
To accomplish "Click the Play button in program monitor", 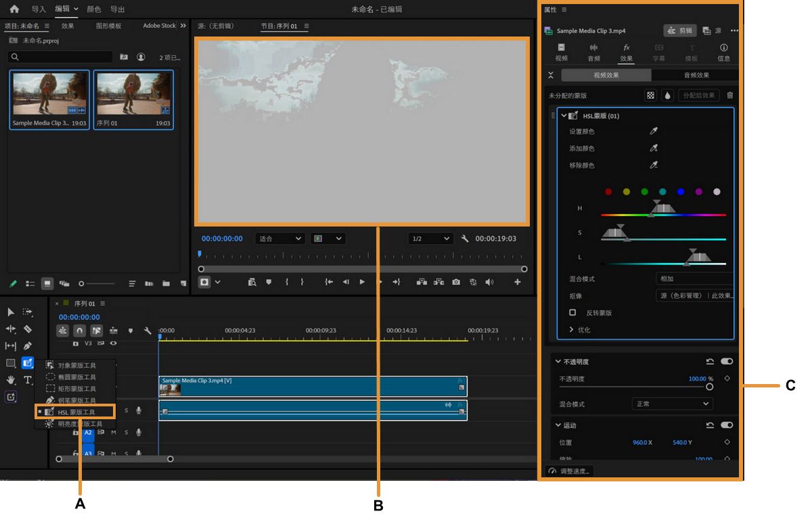I will pyautogui.click(x=362, y=282).
